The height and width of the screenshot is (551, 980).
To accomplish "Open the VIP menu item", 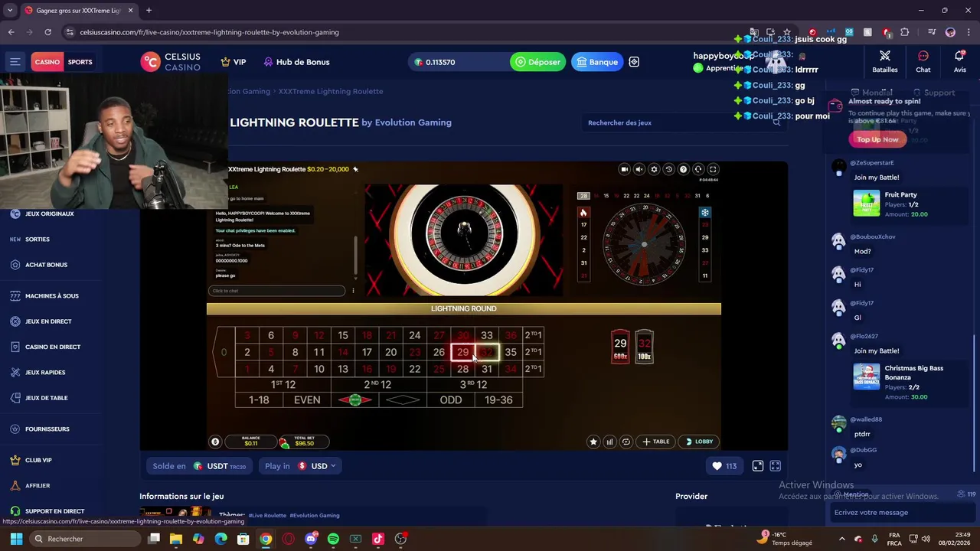I will (x=234, y=62).
